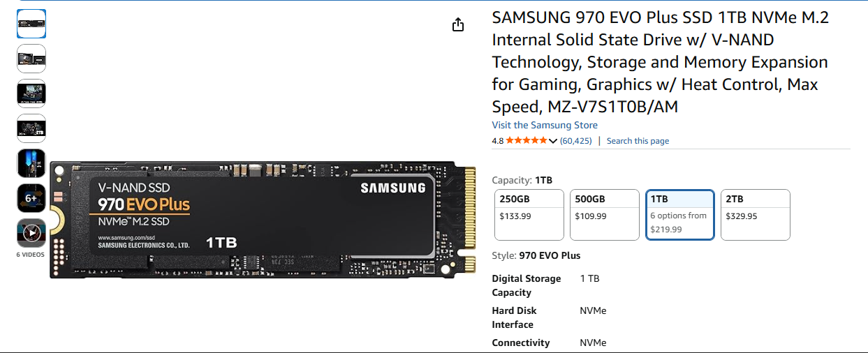Open the 60,425 customer reviews link
Screen dimensions: 868x353
point(576,141)
